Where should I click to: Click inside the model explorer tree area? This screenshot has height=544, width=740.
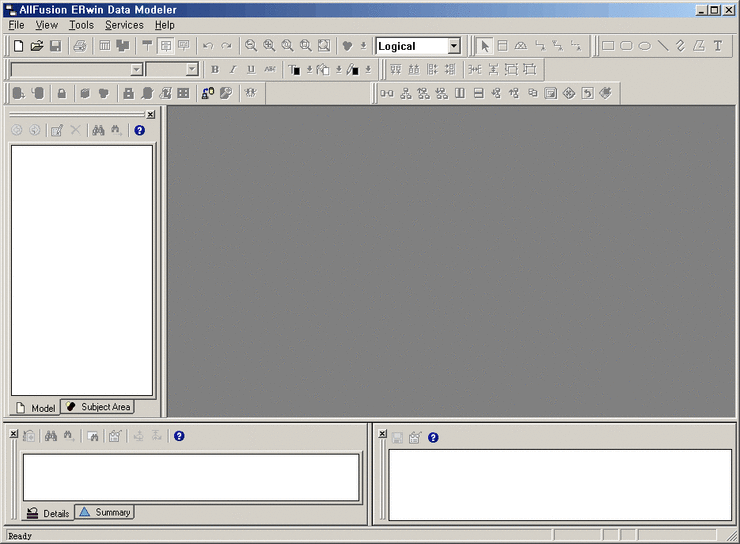pyautogui.click(x=82, y=270)
